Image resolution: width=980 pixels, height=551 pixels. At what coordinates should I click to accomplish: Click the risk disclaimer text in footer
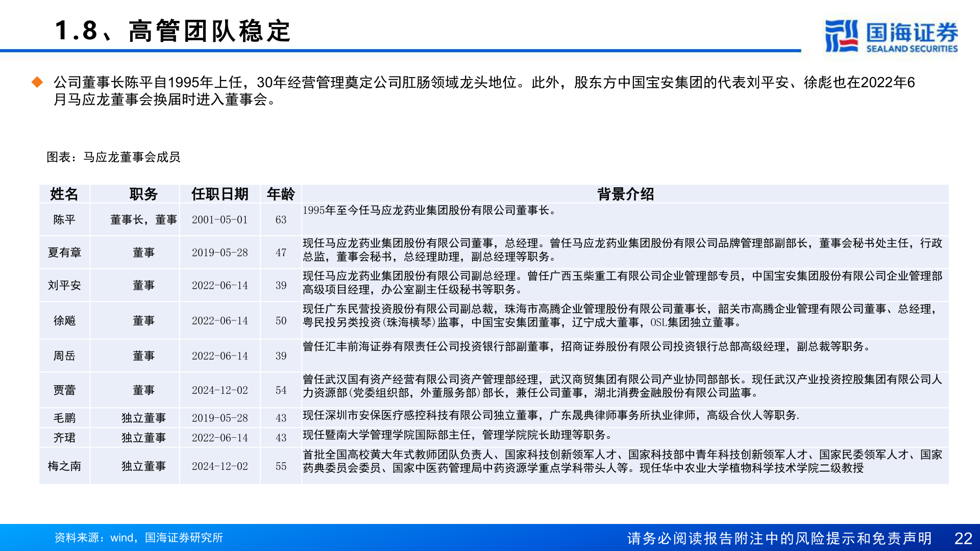(x=779, y=538)
